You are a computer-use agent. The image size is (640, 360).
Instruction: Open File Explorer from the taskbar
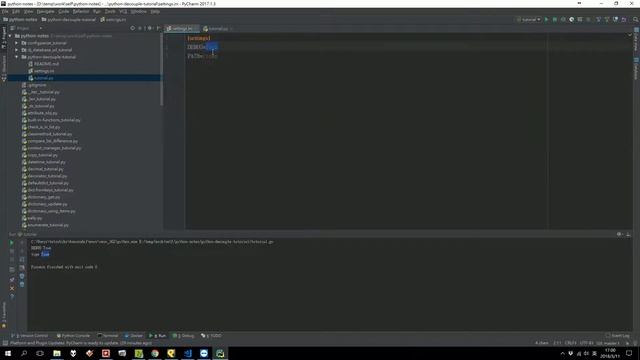tap(57, 353)
